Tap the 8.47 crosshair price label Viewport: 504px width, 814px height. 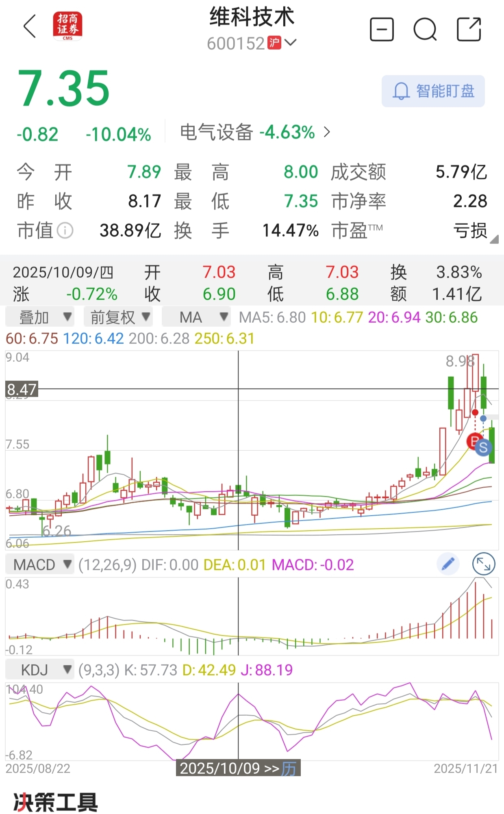coord(22,389)
